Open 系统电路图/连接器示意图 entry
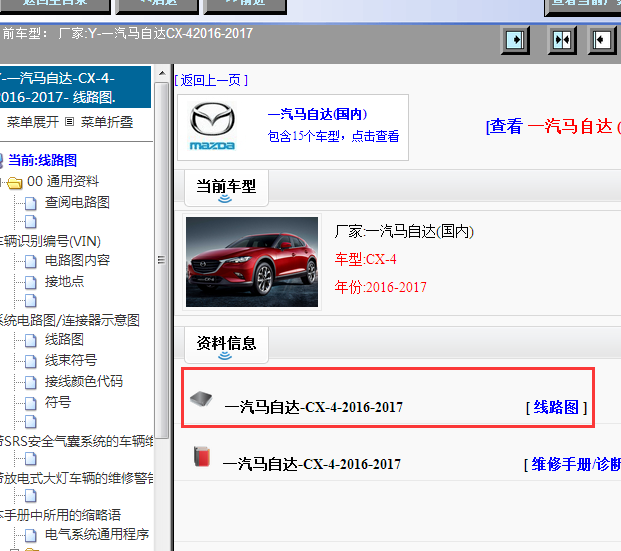Image resolution: width=621 pixels, height=551 pixels. pyautogui.click(x=70, y=320)
